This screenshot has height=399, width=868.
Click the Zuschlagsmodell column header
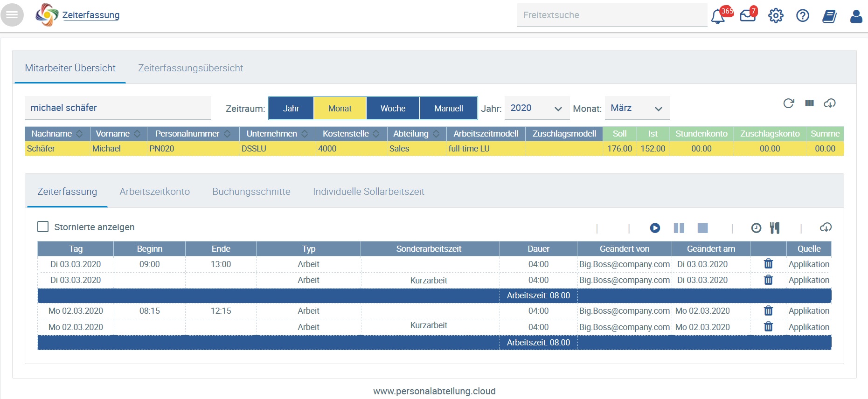564,134
